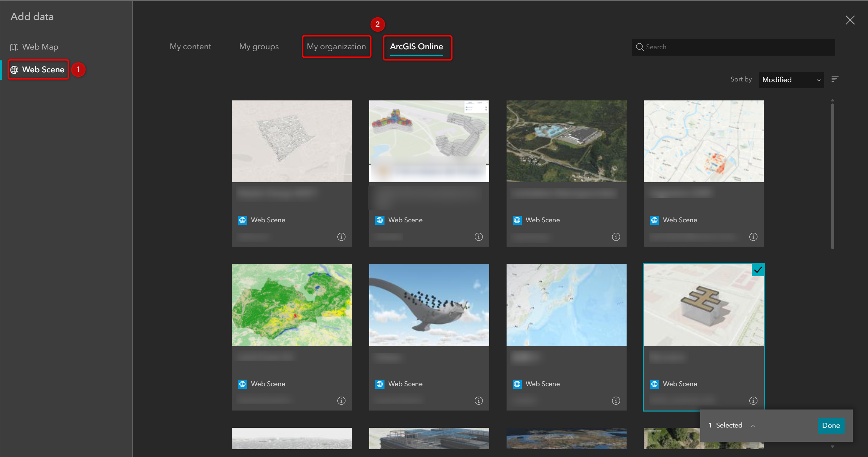Click the Done button
This screenshot has width=868, height=457.
[x=831, y=425]
